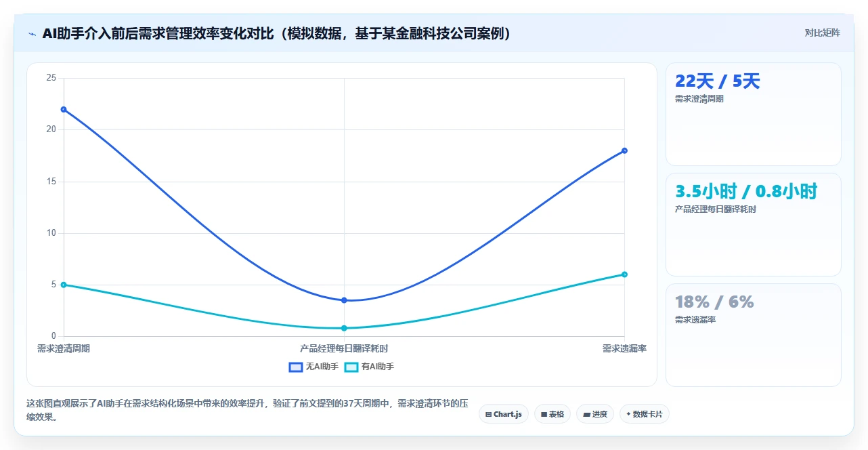
Task: Click the blue data point at value 18
Action: pyautogui.click(x=624, y=150)
